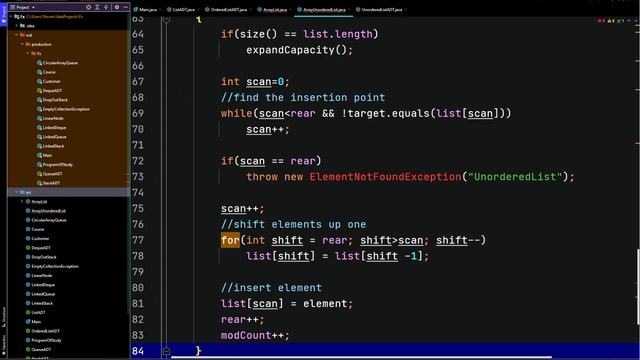The height and width of the screenshot is (360, 640).
Task: Hide the Project tool window
Action: (x=125, y=7)
